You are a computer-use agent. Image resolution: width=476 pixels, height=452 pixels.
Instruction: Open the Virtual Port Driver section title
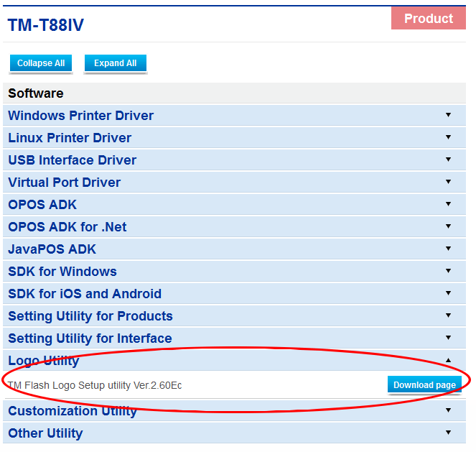point(65,183)
